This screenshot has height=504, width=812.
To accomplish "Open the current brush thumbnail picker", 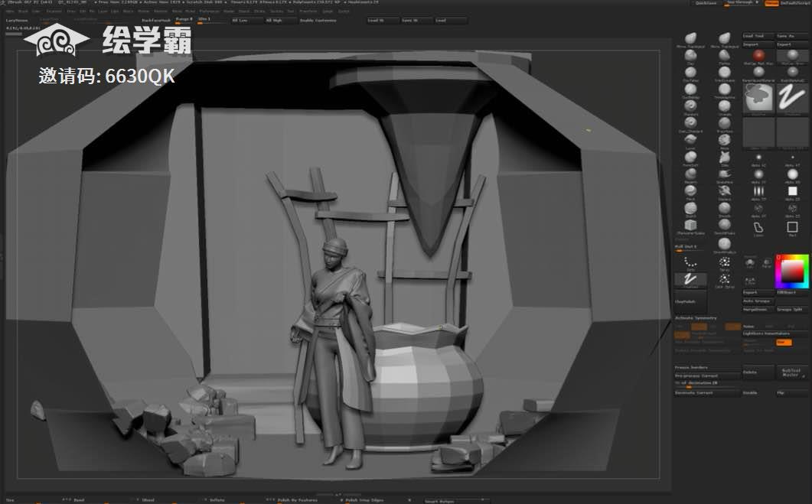I will tap(758, 97).
